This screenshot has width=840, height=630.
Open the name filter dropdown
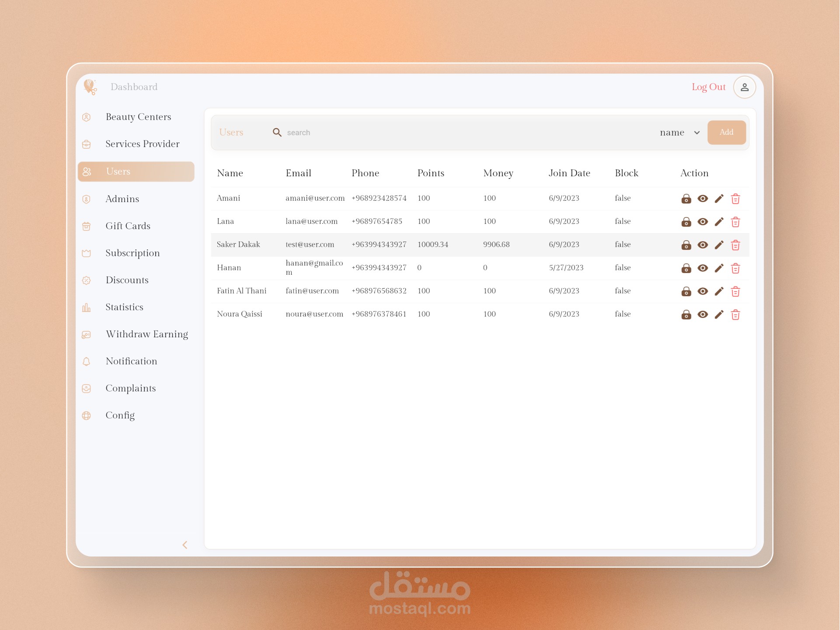(680, 133)
